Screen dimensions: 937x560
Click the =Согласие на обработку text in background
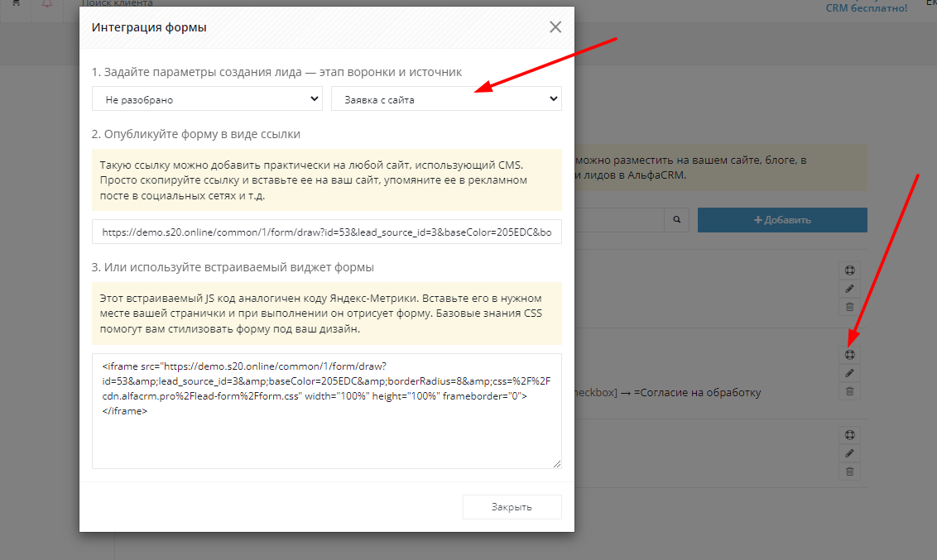(698, 393)
